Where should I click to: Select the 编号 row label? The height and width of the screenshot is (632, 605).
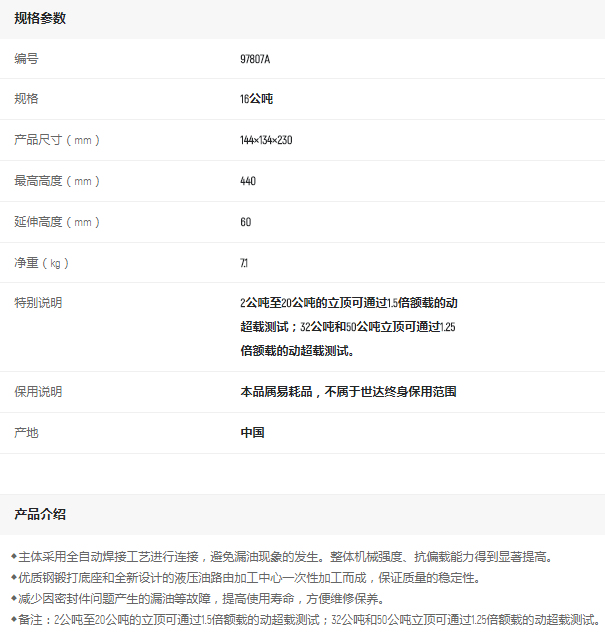pos(26,59)
